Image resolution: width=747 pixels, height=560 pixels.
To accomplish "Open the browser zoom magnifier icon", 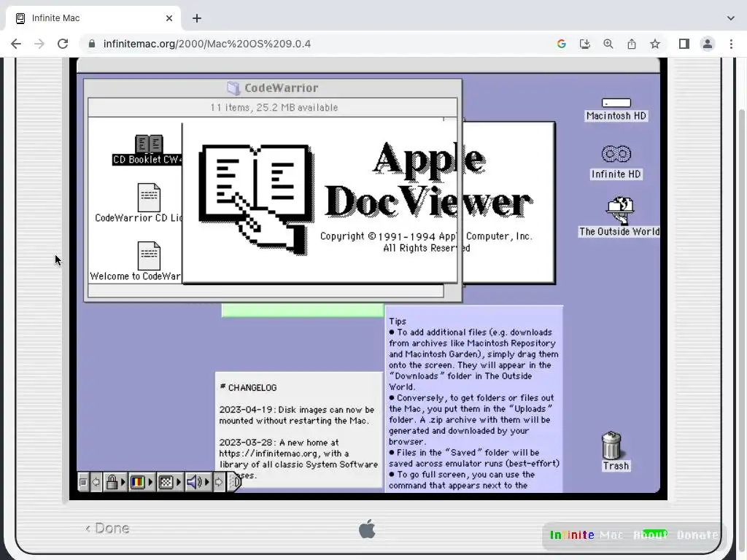I will (x=608, y=44).
